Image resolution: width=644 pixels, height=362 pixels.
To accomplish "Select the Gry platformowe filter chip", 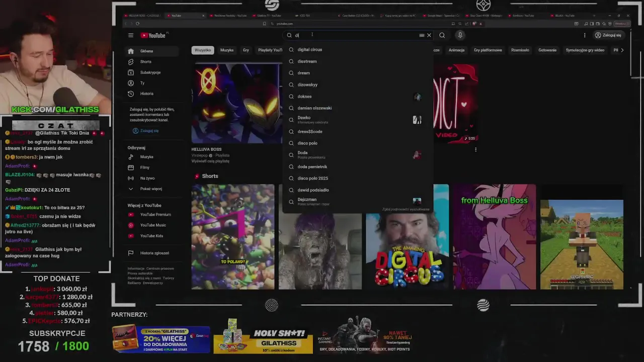I will 488,50.
